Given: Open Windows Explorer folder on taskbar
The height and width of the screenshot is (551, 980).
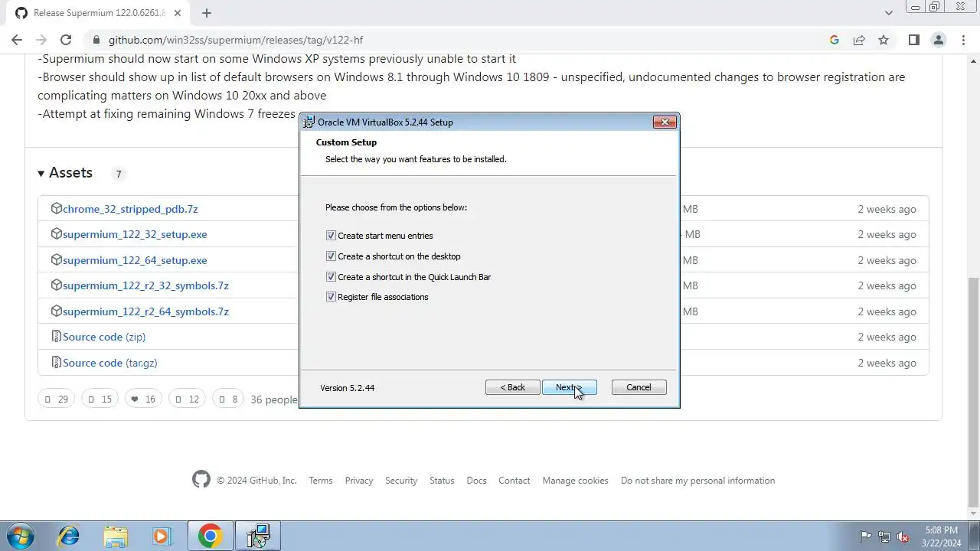Looking at the screenshot, I should click(116, 536).
